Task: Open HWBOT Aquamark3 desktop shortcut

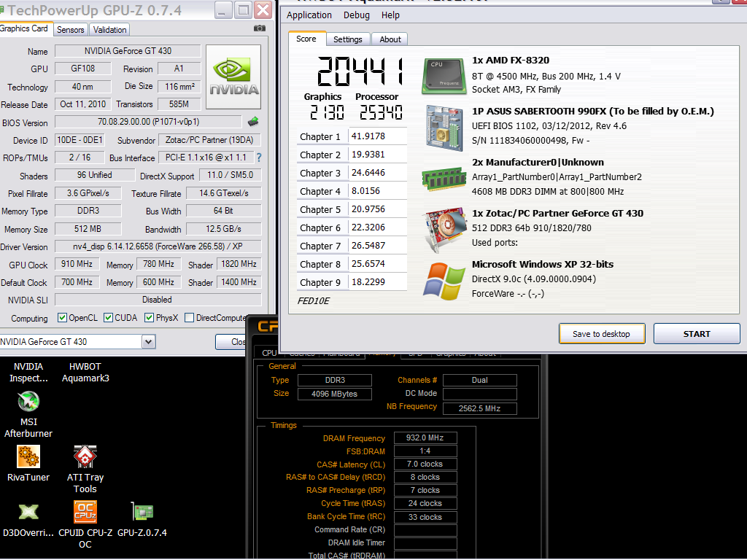Action: point(85,373)
